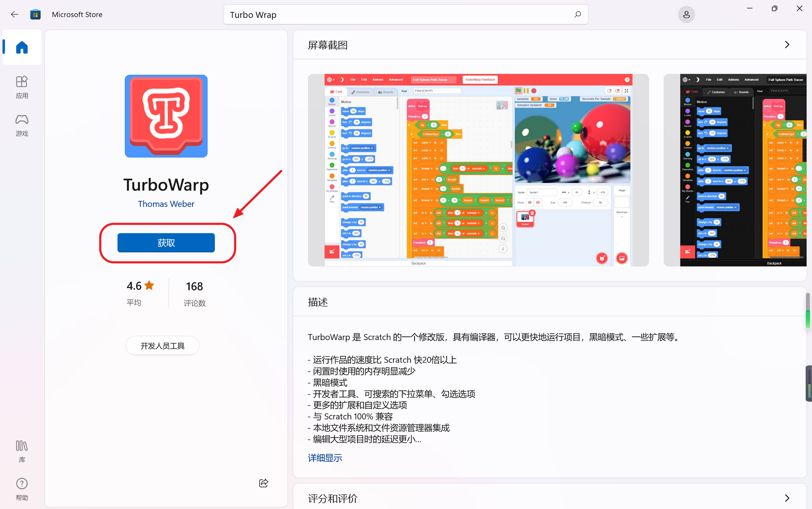Open the Home page in sidebar

tap(22, 47)
